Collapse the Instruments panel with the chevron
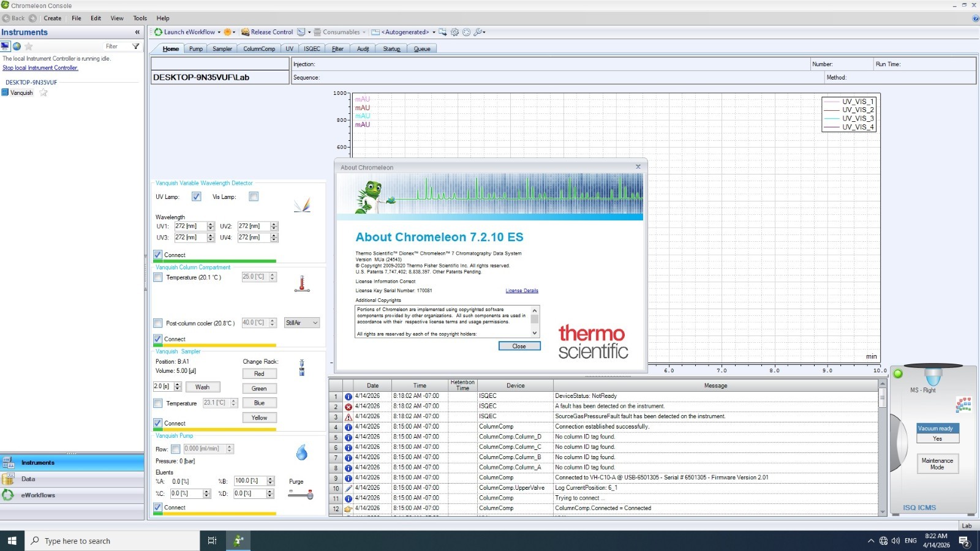The image size is (980, 551). coord(137,32)
